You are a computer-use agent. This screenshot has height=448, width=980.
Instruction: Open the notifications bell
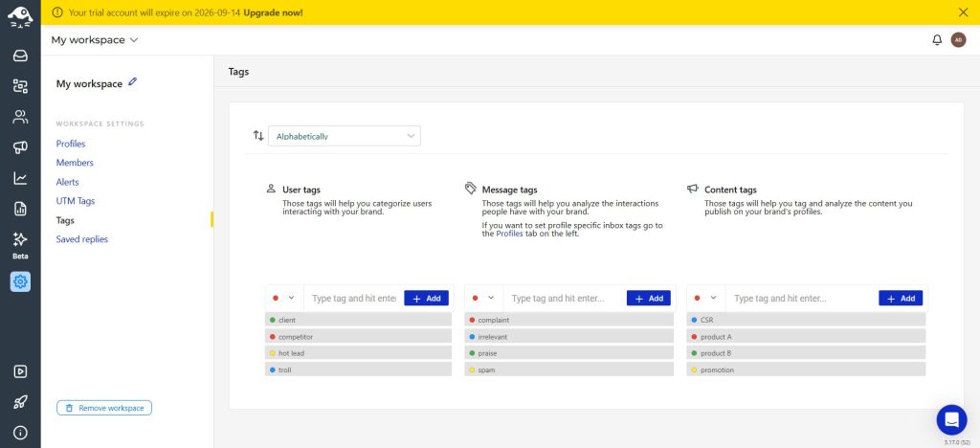(x=937, y=40)
